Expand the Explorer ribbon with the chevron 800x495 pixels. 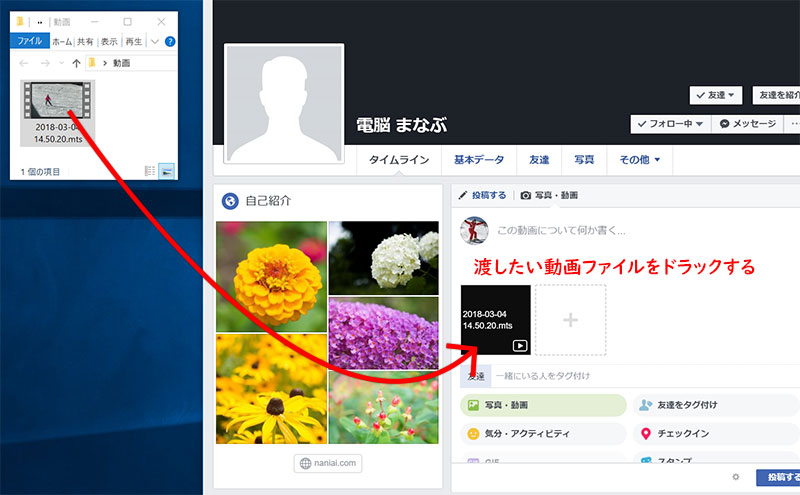click(x=155, y=41)
